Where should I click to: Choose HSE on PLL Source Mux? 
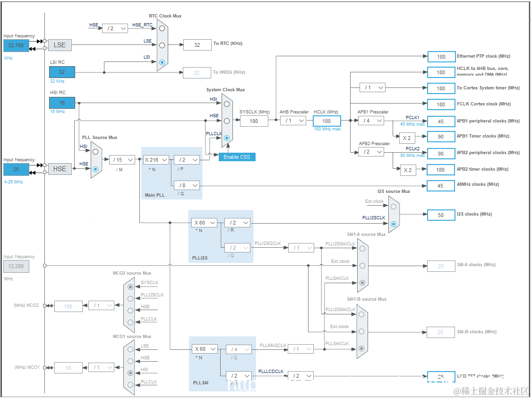coord(96,169)
